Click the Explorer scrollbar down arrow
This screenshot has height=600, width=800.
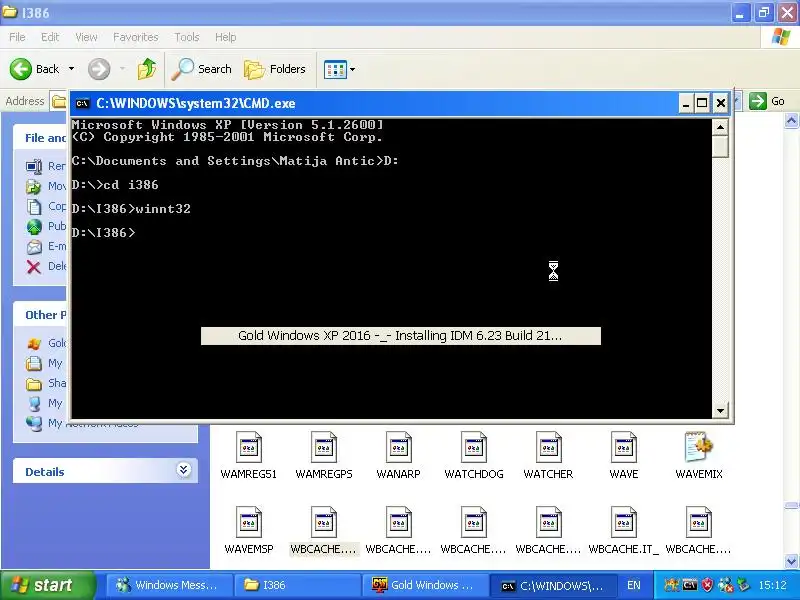791,562
